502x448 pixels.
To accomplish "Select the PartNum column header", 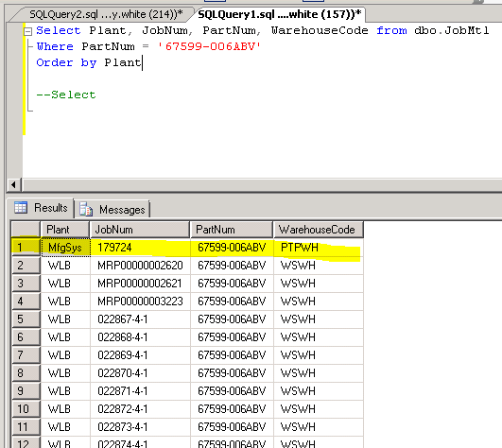I will pos(232,230).
